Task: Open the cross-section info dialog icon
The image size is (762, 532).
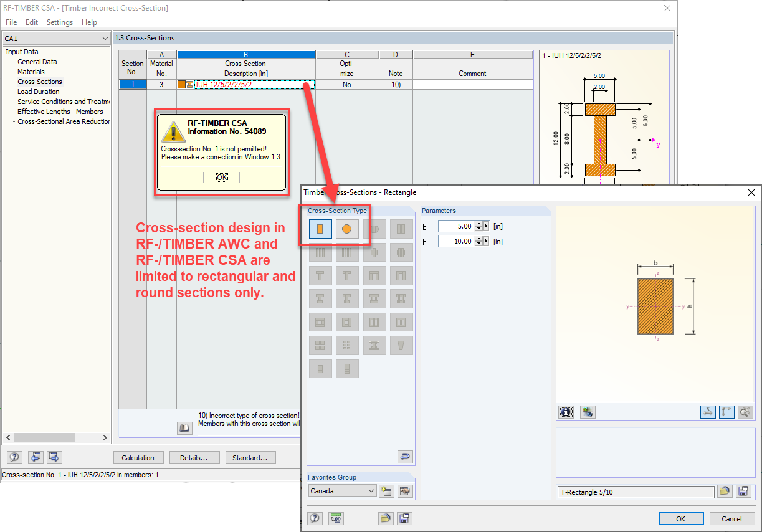Action: click(x=566, y=412)
